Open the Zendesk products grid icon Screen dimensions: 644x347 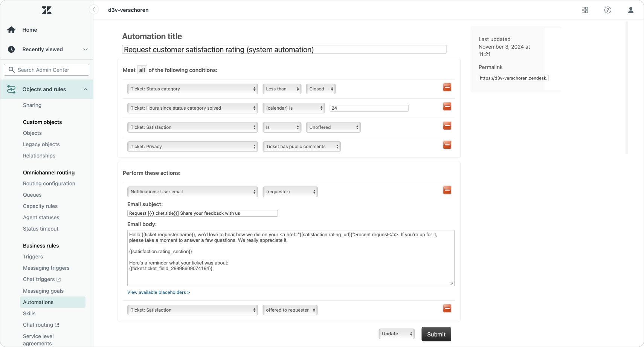point(584,10)
